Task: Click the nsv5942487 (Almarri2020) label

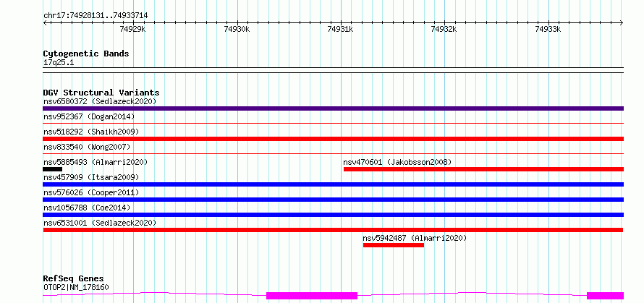Action: pyautogui.click(x=415, y=238)
